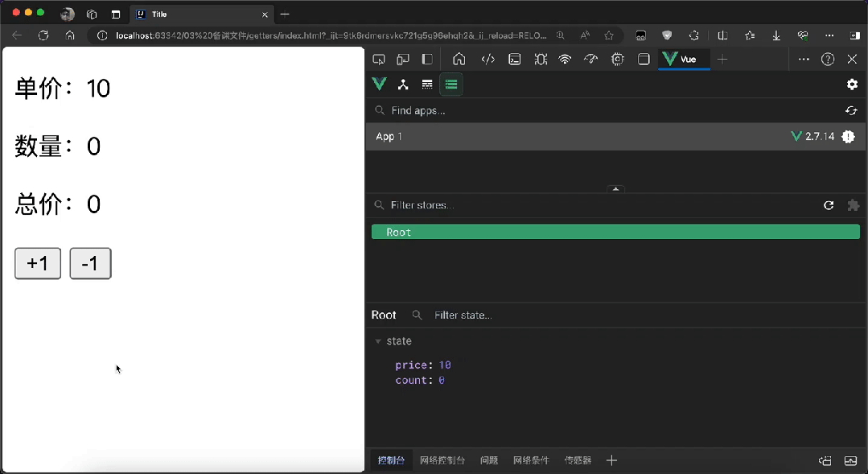This screenshot has height=474, width=868.
Task: Open the browser profile avatar
Action: 68,14
